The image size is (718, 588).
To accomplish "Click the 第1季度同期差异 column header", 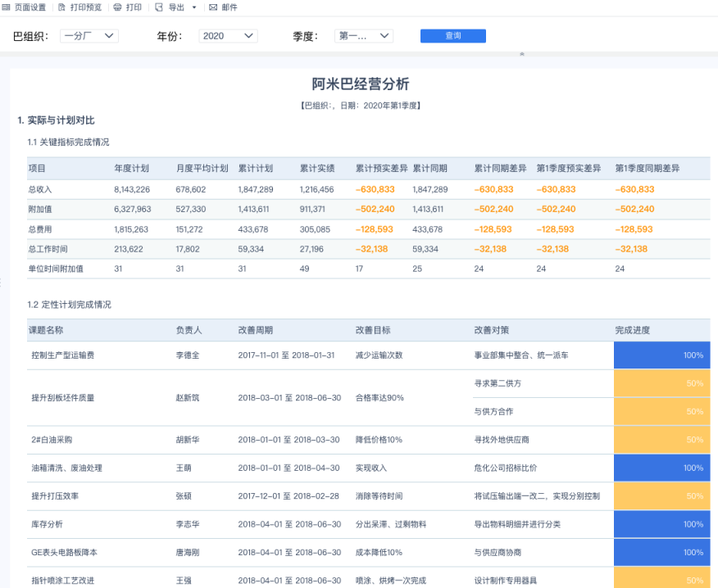I will click(647, 169).
